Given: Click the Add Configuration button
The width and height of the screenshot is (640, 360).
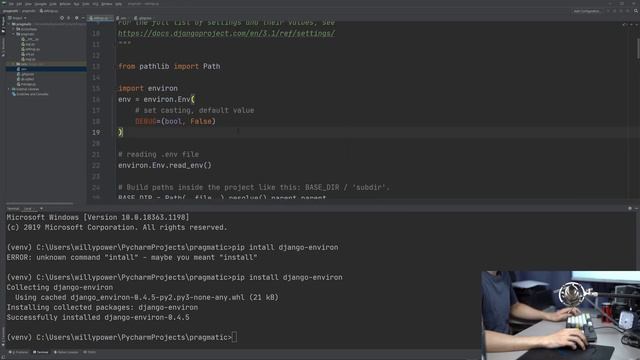Looking at the screenshot, I should [587, 11].
